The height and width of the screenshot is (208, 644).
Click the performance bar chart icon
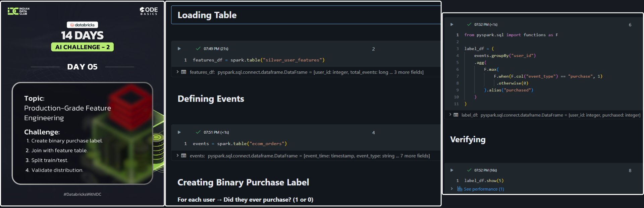pos(460,189)
